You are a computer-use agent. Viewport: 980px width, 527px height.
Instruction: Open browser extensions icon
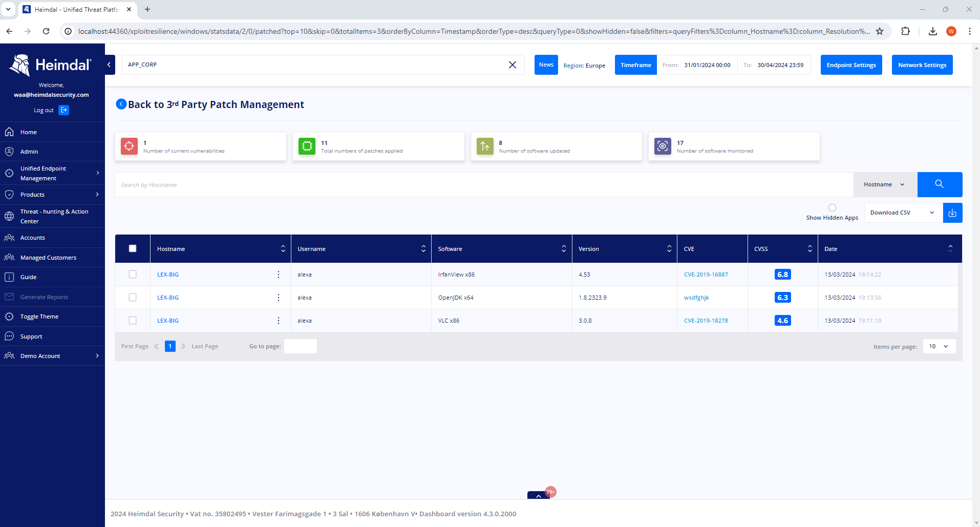(x=905, y=31)
